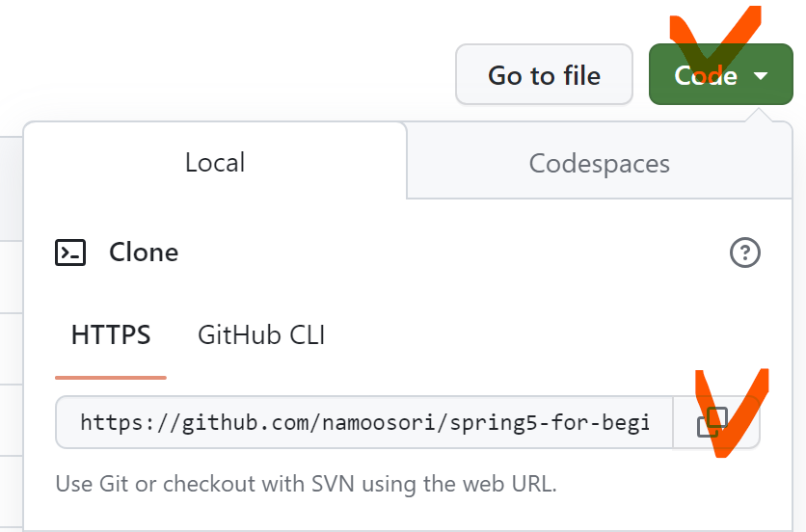Click the white caret triangle on the Code button
Viewport: 806px width, 532px height.
click(761, 76)
